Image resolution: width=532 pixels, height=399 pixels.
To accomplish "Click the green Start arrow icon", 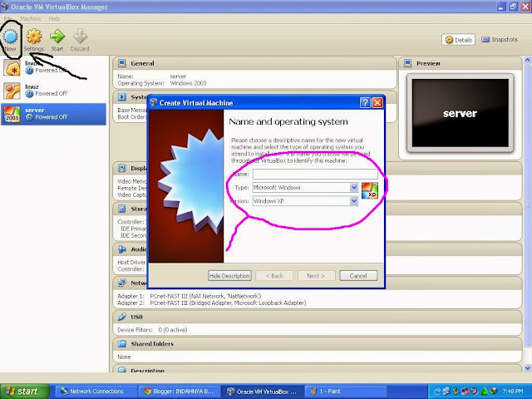I will click(57, 37).
